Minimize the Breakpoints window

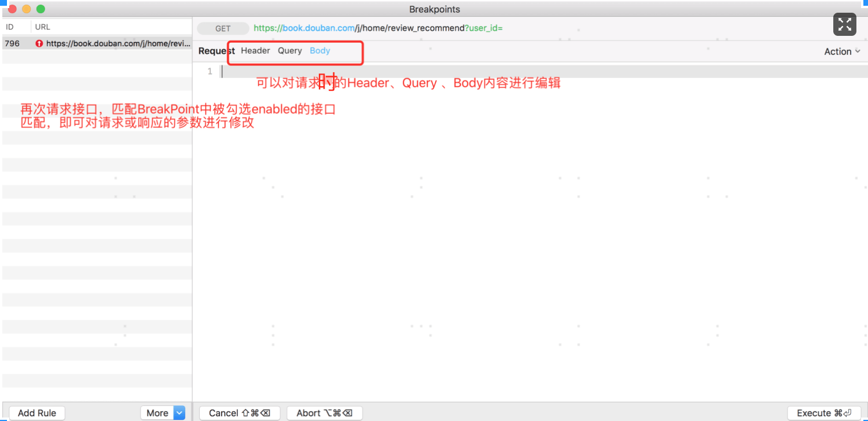pos(26,9)
